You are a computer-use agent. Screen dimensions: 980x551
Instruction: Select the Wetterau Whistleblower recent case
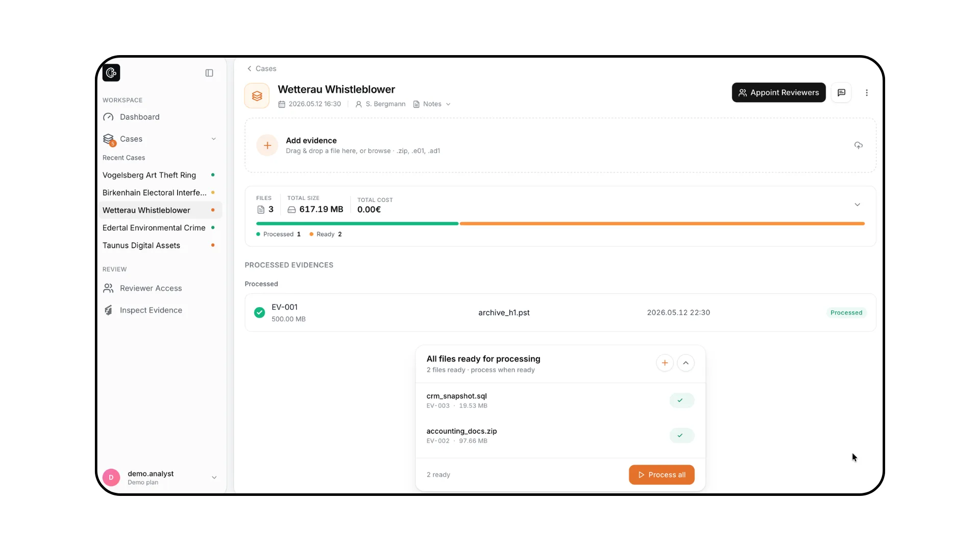(x=160, y=210)
